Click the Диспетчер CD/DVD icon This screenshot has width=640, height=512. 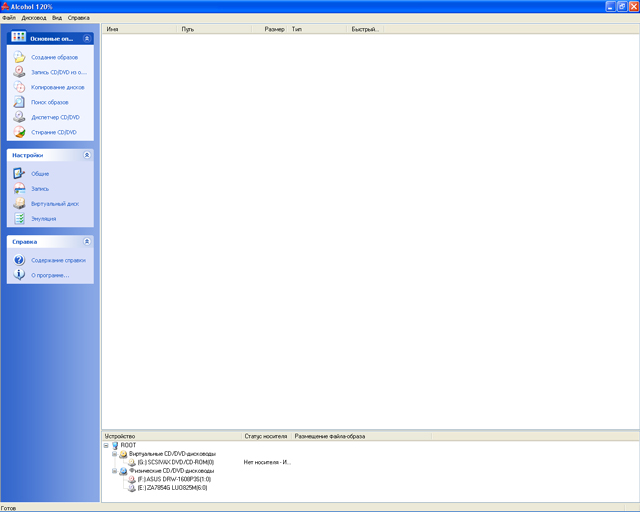click(19, 117)
